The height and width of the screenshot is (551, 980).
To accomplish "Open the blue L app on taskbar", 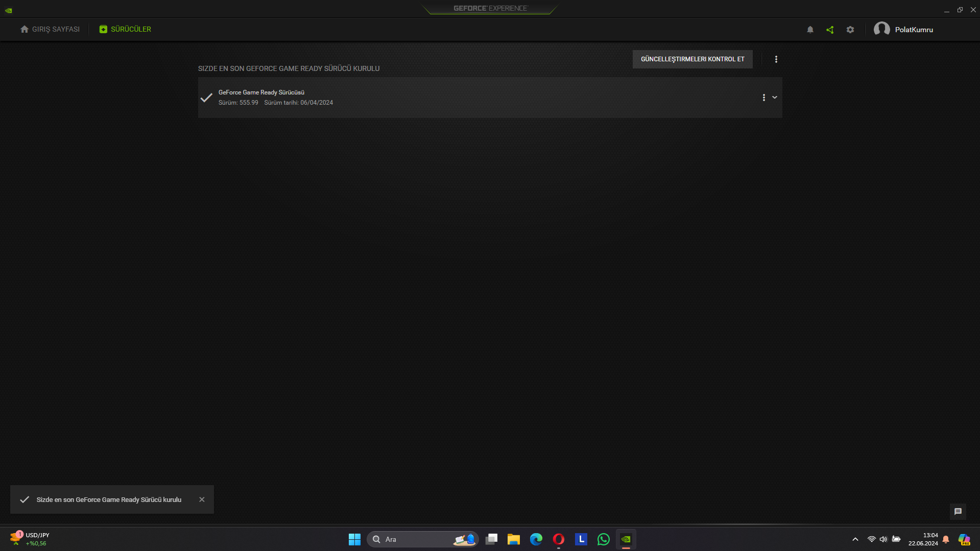I will tap(581, 539).
